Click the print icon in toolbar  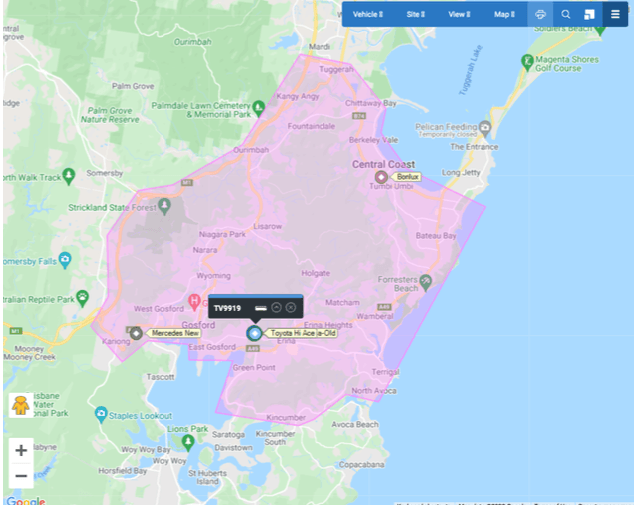(540, 14)
